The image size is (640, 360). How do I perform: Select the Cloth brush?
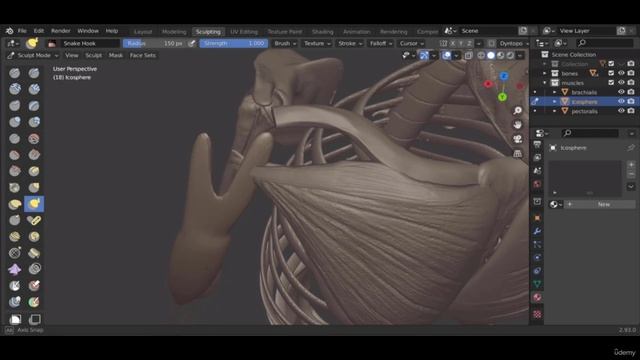(15, 269)
